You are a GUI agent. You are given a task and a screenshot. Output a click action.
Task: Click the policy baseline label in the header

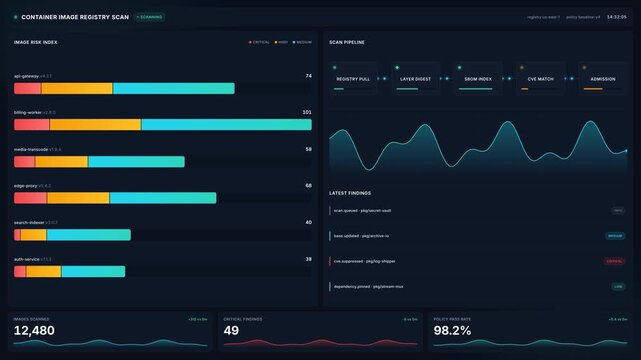click(x=583, y=17)
